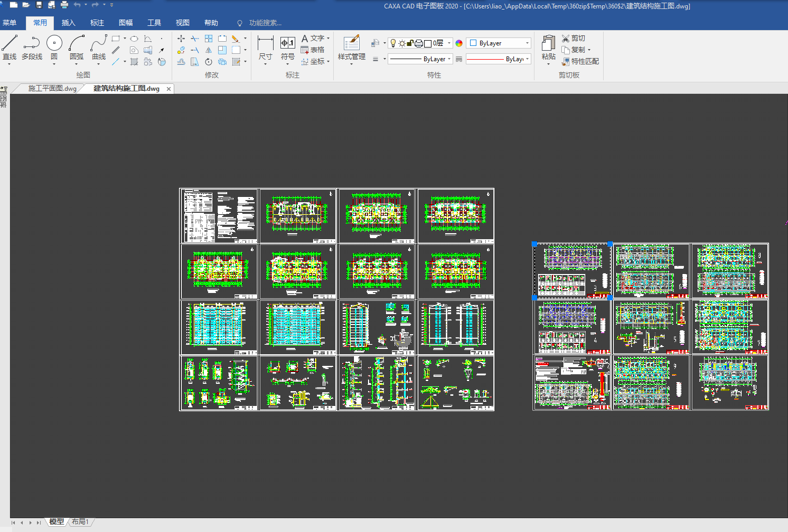Screen dimensions: 788x532
Task: Click the 功能搜索 search field
Action: pos(265,23)
